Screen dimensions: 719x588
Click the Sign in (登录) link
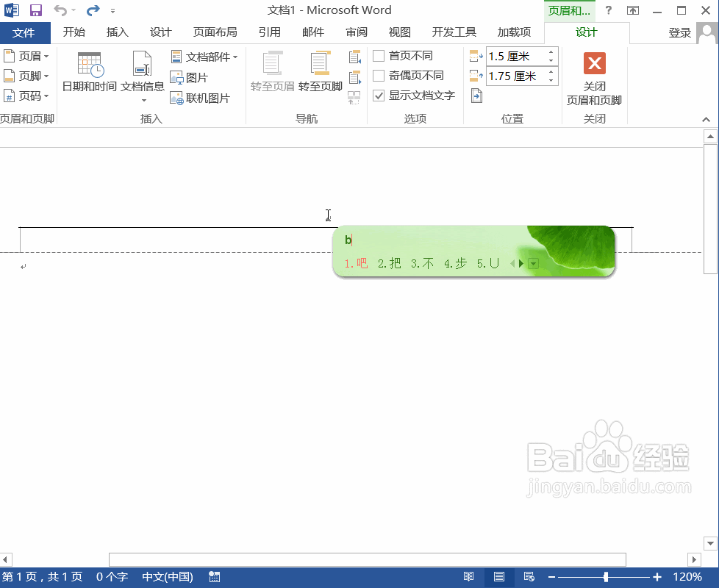point(679,32)
